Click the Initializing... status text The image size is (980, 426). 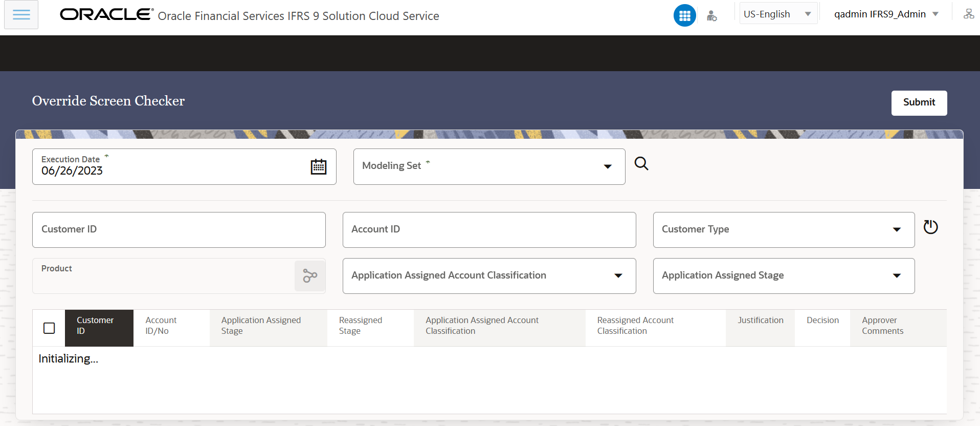[68, 359]
